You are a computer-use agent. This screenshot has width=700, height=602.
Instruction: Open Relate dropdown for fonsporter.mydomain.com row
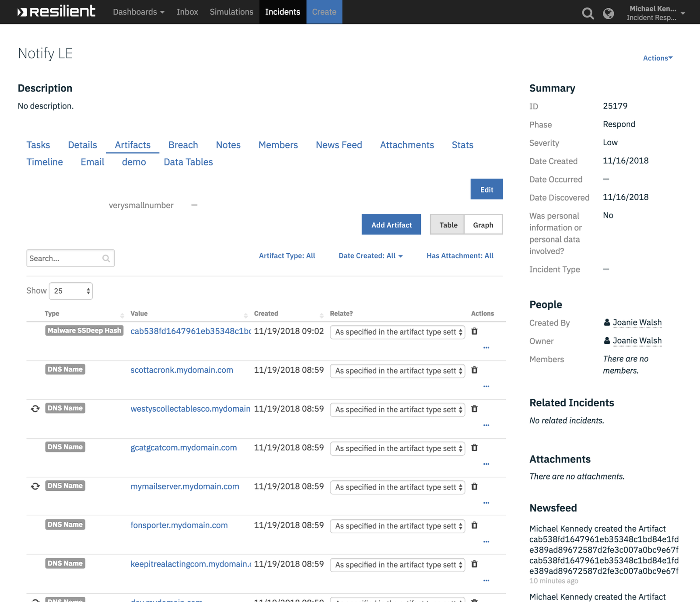pos(397,526)
